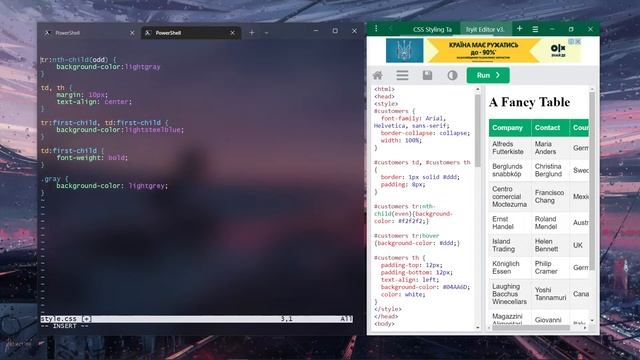Click the PowerShell icon on the active tab

tap(148, 33)
